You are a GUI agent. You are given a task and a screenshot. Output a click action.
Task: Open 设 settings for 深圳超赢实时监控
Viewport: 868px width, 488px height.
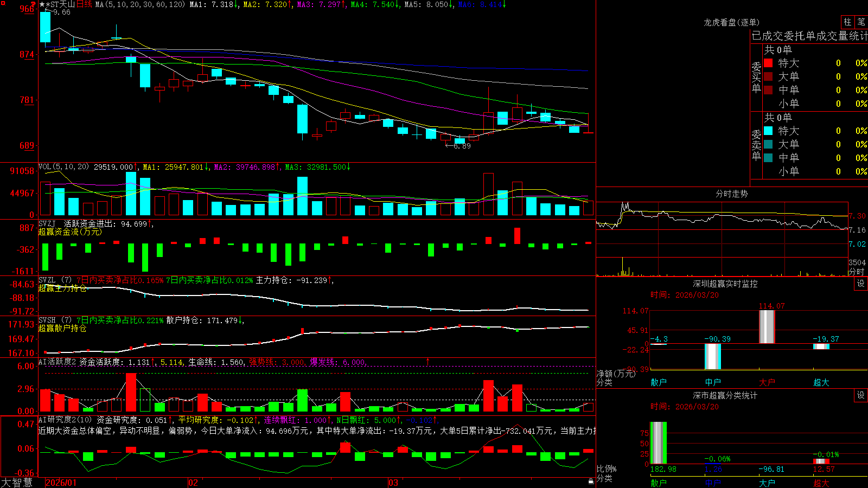(860, 284)
